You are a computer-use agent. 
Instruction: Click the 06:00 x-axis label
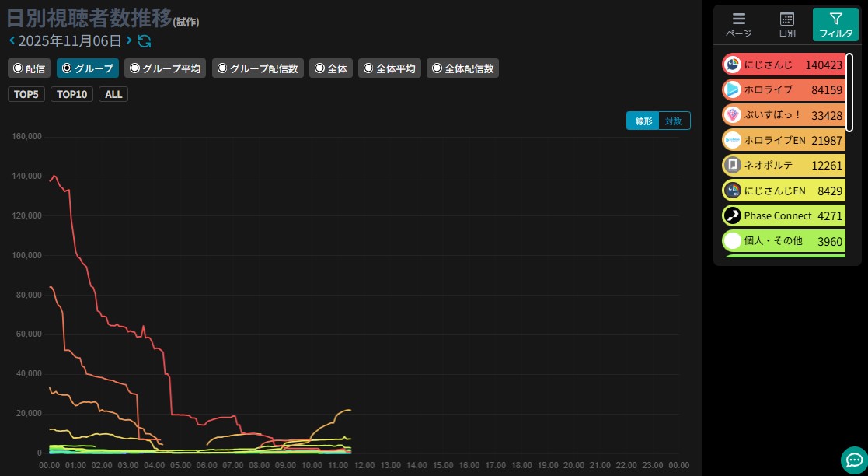207,465
